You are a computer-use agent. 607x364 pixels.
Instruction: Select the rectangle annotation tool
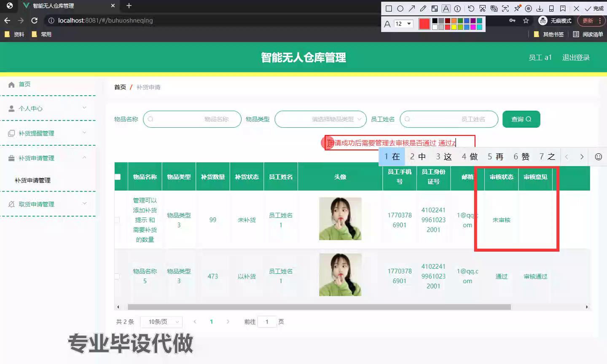pos(389,8)
